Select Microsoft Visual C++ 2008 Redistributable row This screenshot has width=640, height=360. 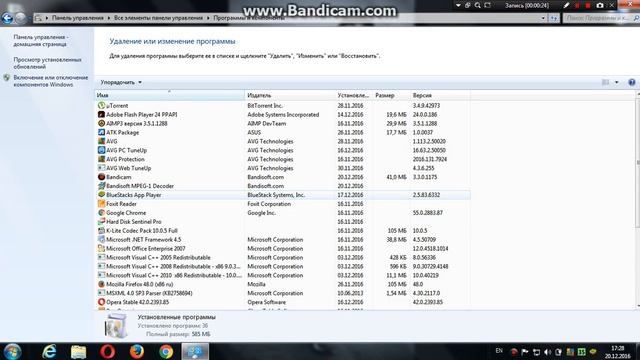pos(282,267)
